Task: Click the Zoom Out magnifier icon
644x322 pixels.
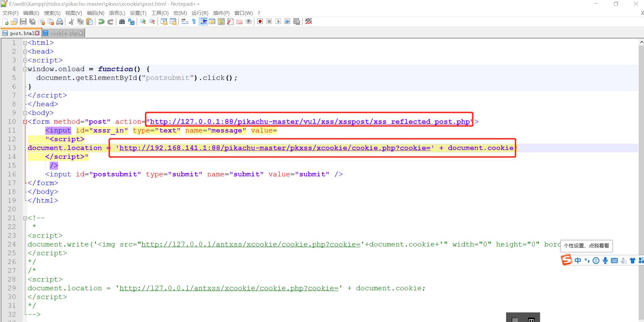Action: click(x=152, y=22)
